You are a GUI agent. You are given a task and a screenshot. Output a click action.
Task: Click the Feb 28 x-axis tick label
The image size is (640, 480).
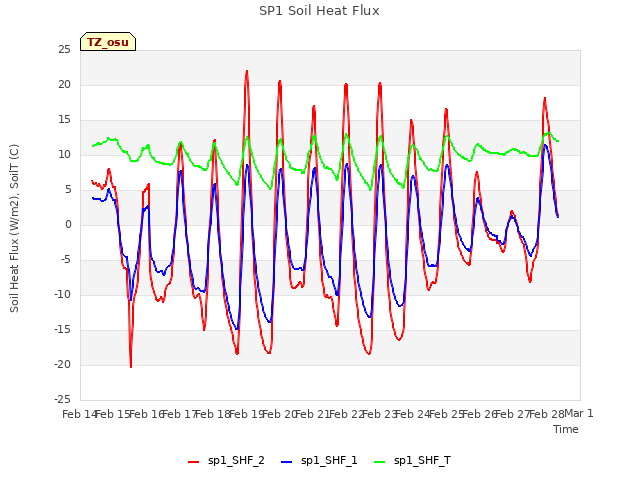pyautogui.click(x=546, y=414)
